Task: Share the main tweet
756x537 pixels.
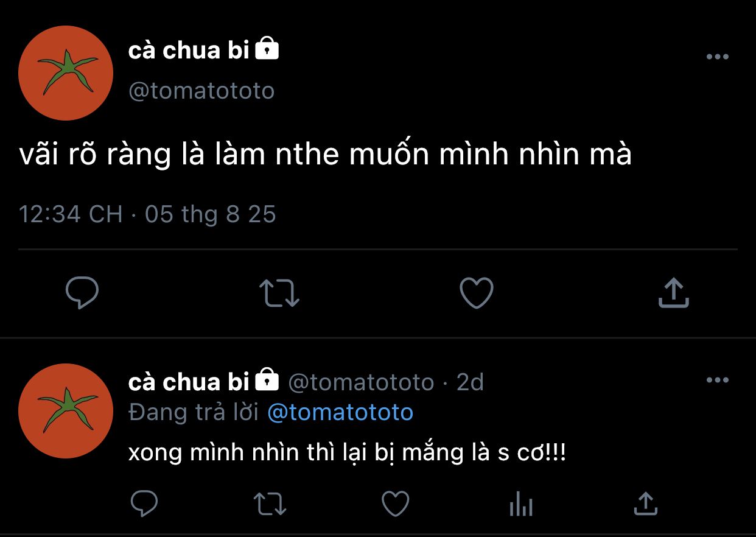Action: pos(673,293)
